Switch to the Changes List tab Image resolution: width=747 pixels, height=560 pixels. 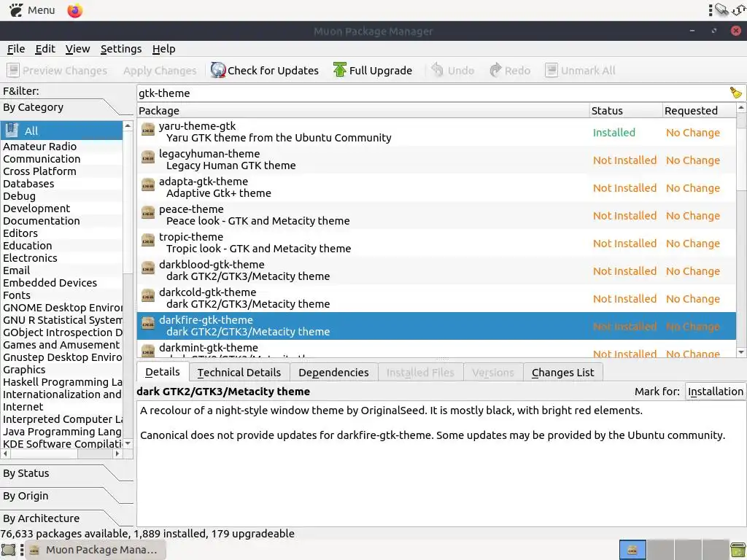562,373
